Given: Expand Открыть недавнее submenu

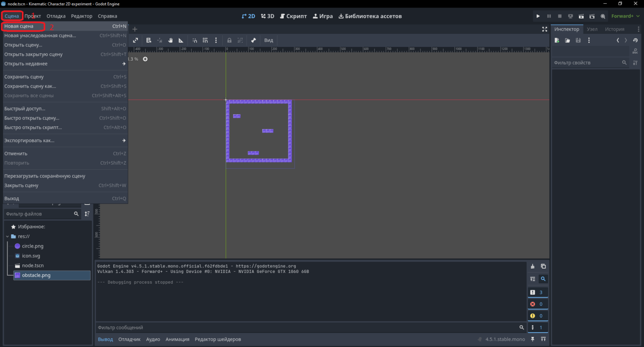Looking at the screenshot, I should tap(65, 64).
